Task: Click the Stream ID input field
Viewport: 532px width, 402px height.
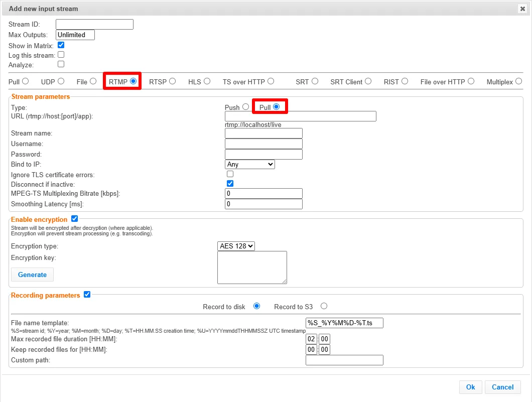Action: point(95,25)
